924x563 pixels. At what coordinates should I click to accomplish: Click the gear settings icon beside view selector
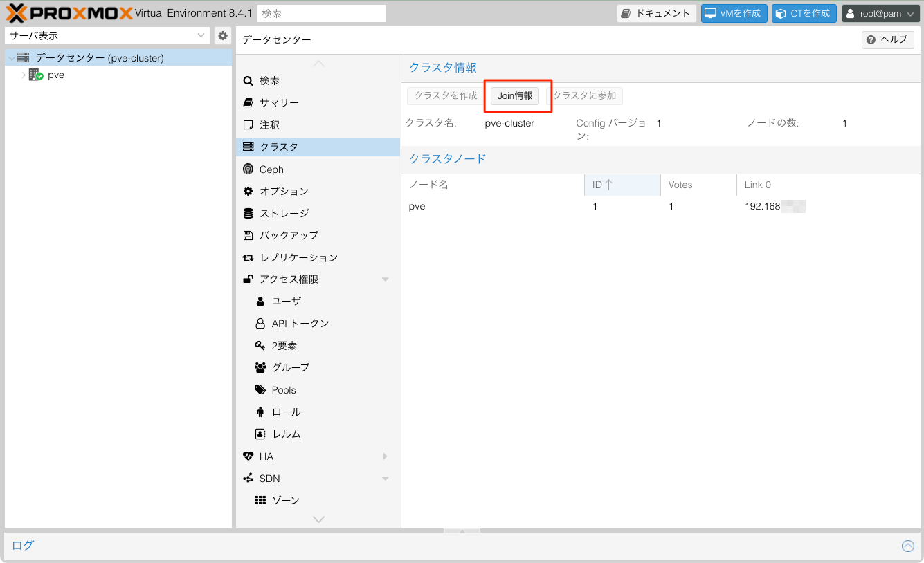coord(222,35)
